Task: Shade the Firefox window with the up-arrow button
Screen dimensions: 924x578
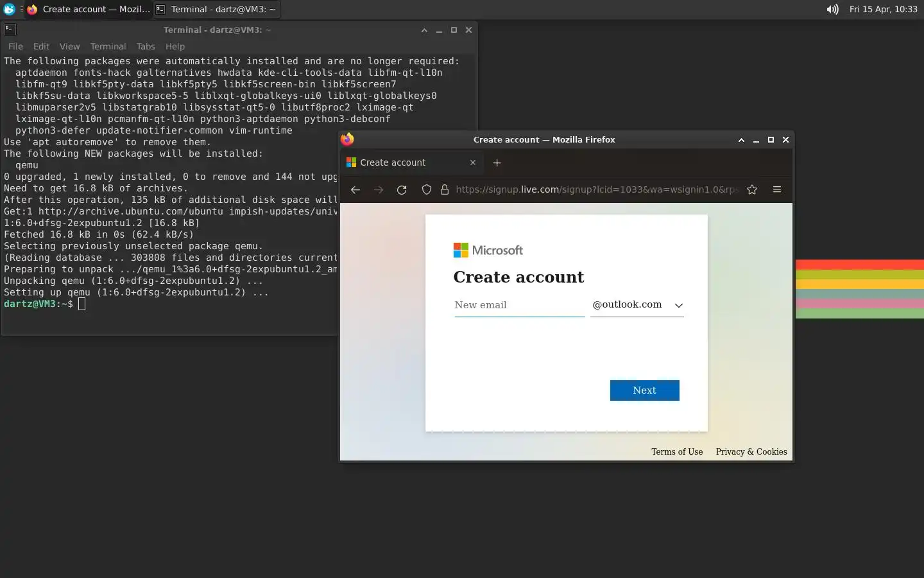Action: [x=741, y=140]
